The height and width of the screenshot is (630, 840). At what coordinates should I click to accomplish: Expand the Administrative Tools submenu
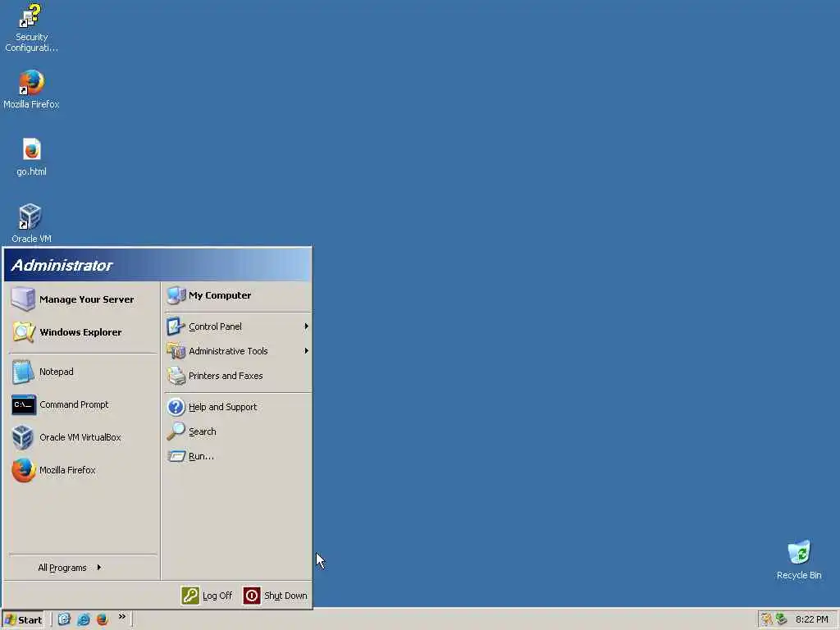click(x=237, y=351)
